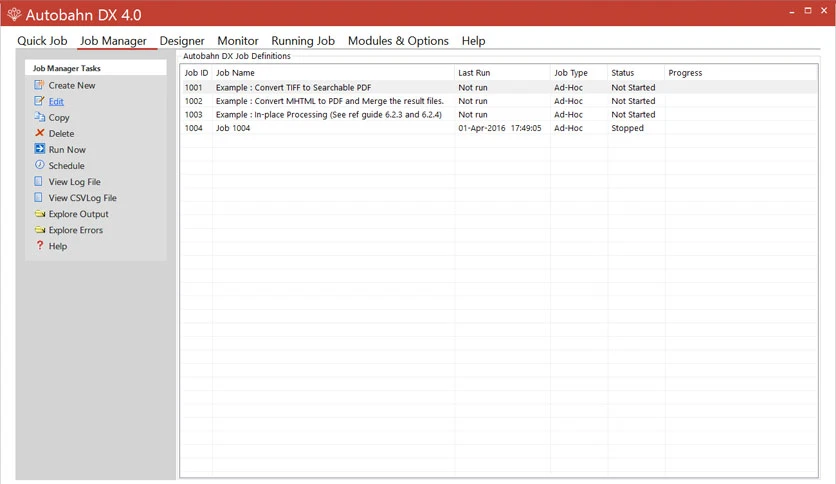The image size is (836, 484).
Task: Click the Autobahn DX logo in title bar
Action: tap(14, 14)
